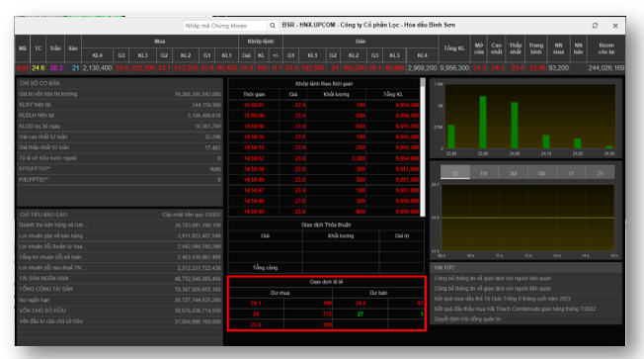Click the 'Chỉ tiêu báo cáo' panel header
The height and width of the screenshot is (359, 644).
click(120, 215)
